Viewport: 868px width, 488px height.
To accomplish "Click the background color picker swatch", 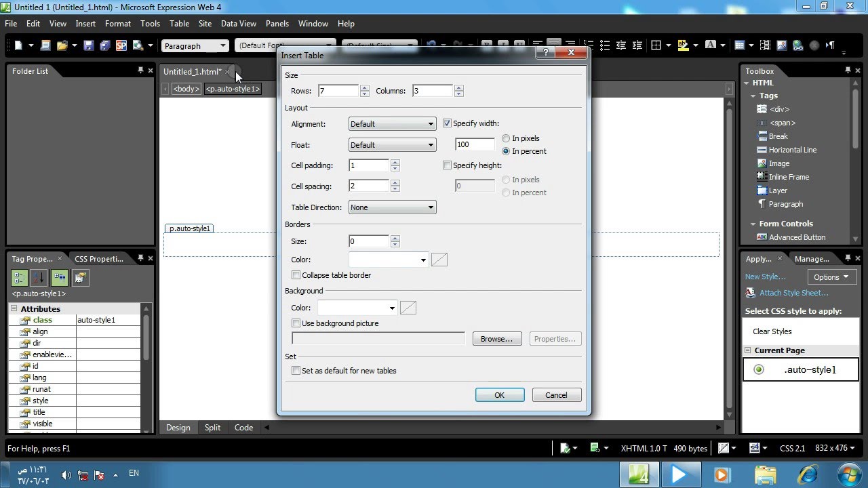I will coord(408,308).
